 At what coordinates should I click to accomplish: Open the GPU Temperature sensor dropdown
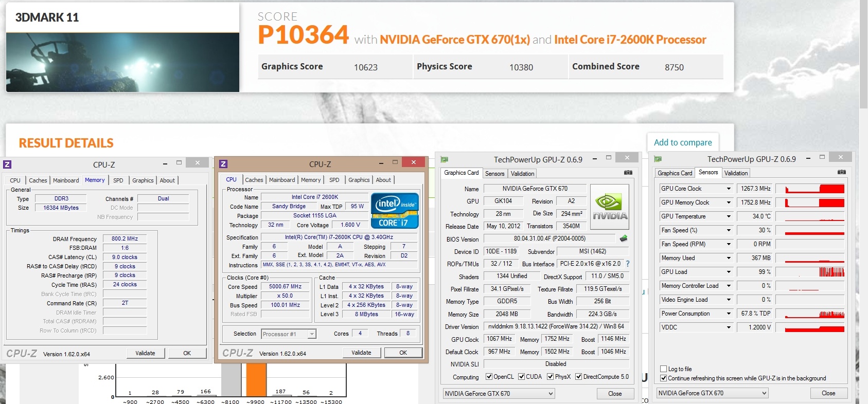pos(729,216)
